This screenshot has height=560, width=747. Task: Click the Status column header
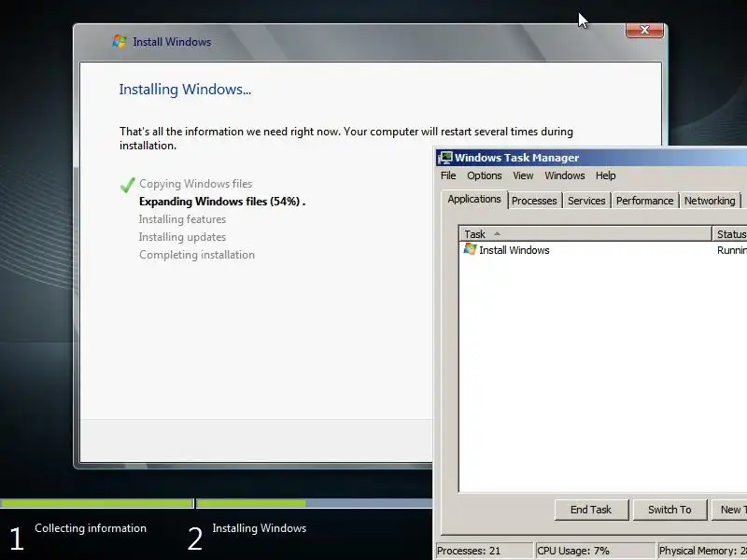(729, 234)
